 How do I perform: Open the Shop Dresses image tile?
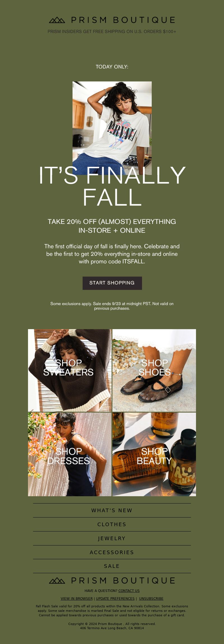70,454
